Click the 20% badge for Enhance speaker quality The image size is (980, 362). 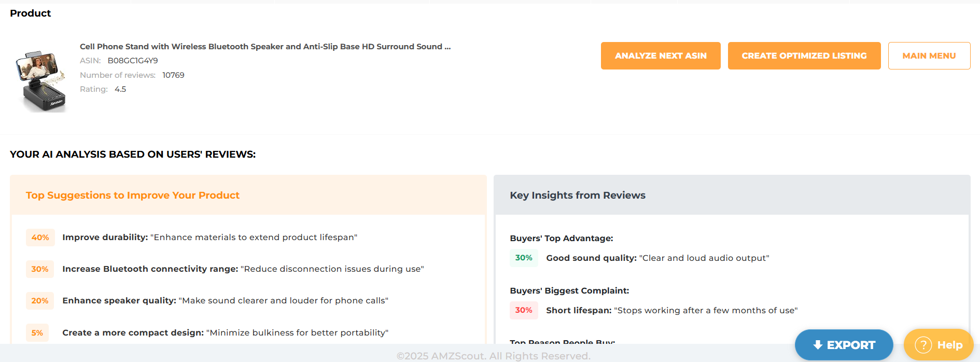pos(40,301)
